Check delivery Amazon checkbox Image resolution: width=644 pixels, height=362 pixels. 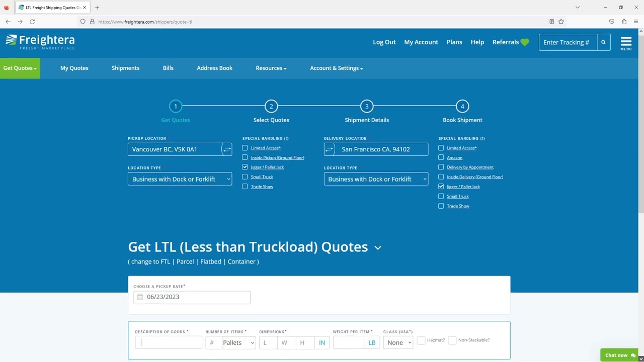pos(441,157)
